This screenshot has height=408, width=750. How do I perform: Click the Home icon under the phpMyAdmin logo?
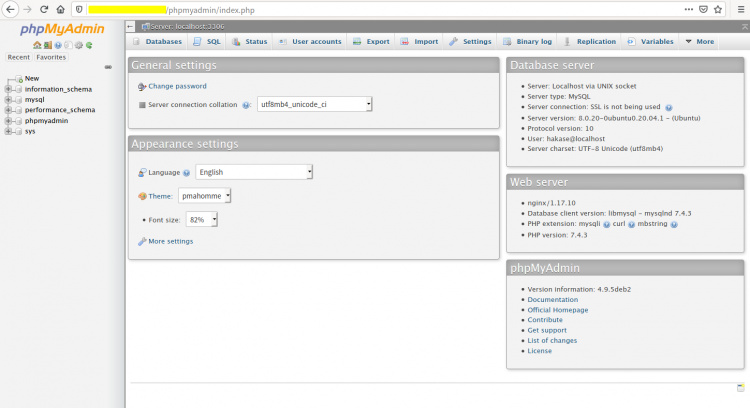36,45
